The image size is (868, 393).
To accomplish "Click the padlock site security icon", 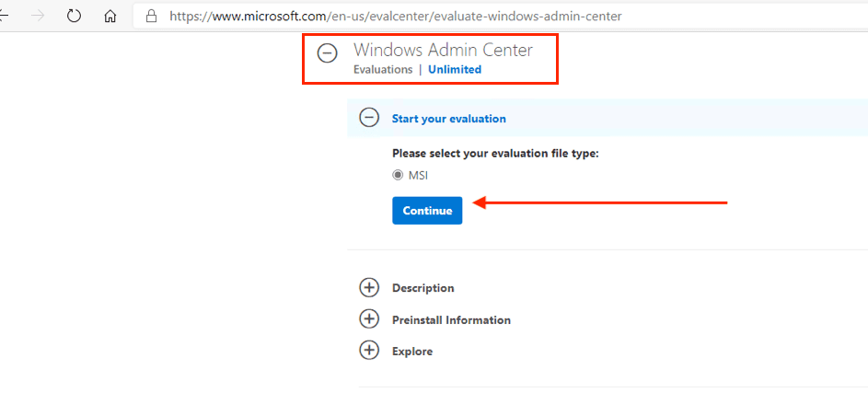I will [151, 16].
